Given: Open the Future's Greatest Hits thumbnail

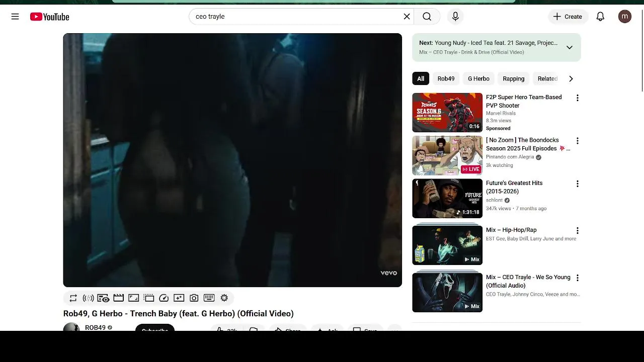Looking at the screenshot, I should pyautogui.click(x=447, y=198).
